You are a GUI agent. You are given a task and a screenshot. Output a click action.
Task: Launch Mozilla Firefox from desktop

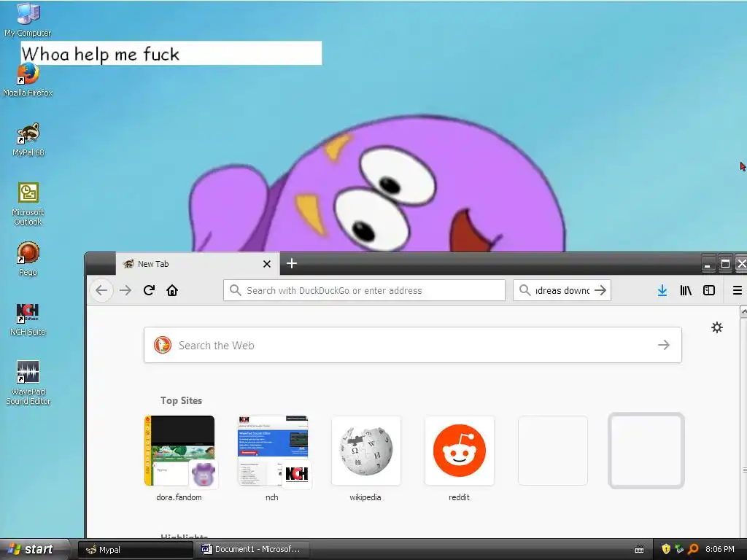click(x=28, y=80)
